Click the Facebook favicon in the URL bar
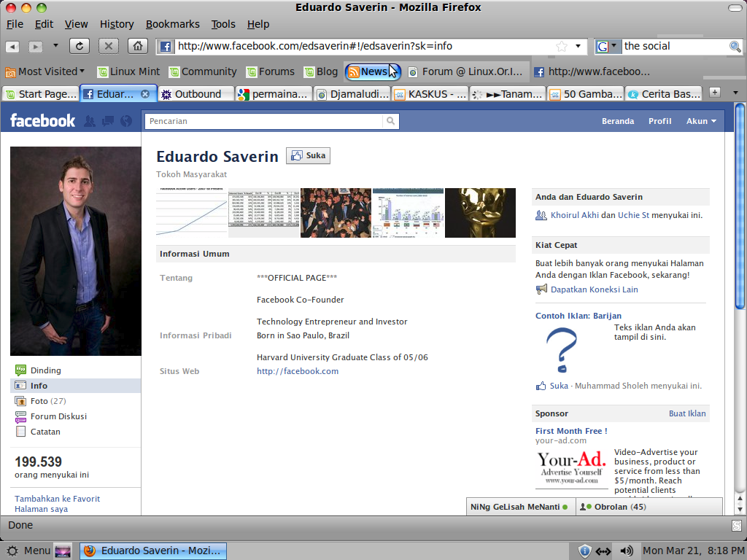 point(166,47)
